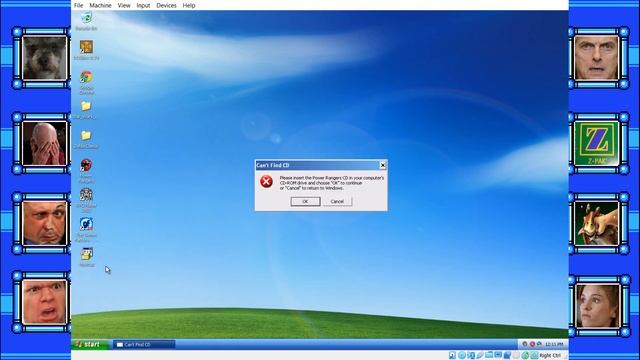
Task: Click the gray features indicator in status bar
Action: [x=516, y=356]
